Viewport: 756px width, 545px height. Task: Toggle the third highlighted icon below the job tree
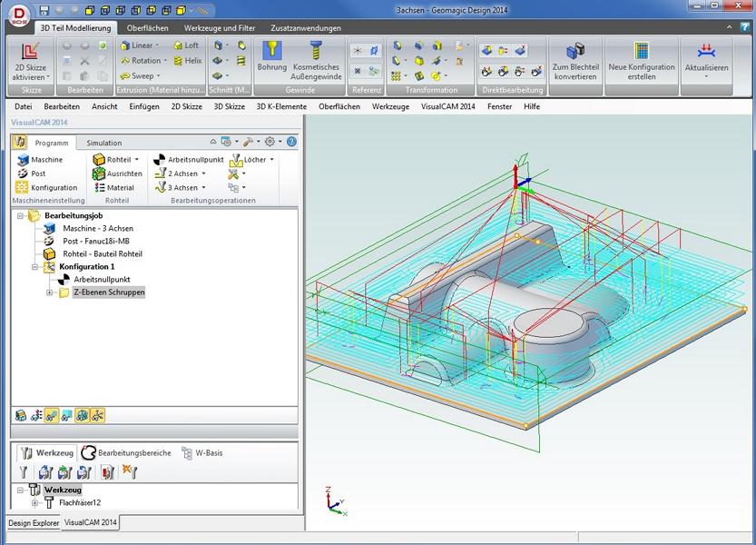point(52,416)
